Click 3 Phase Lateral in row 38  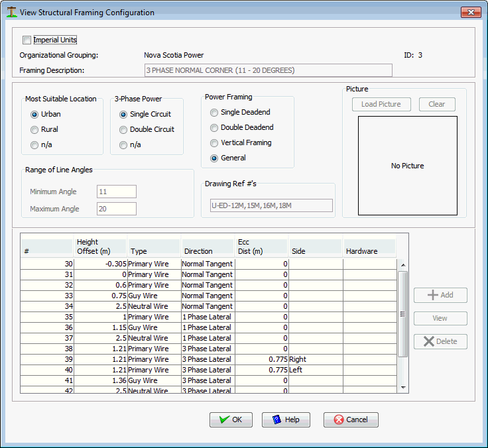coord(208,349)
